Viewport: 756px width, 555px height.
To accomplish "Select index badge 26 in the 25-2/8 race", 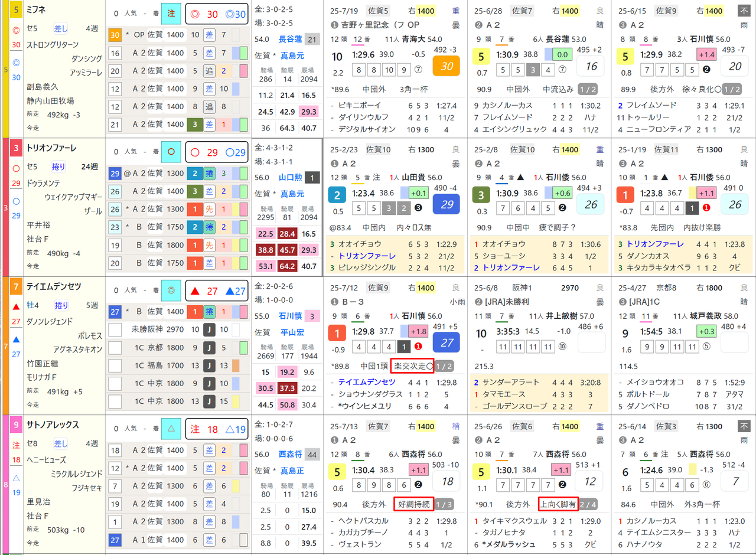I will pyautogui.click(x=591, y=204).
